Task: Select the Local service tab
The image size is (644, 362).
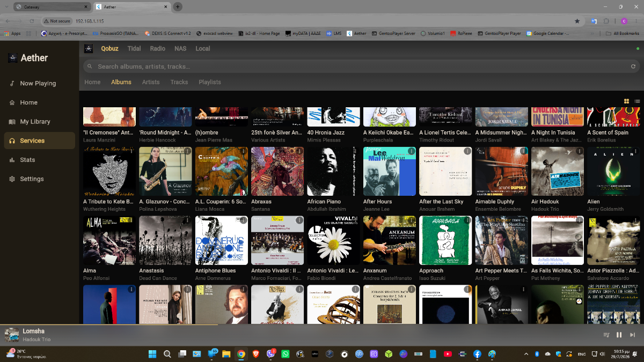Action: click(203, 48)
